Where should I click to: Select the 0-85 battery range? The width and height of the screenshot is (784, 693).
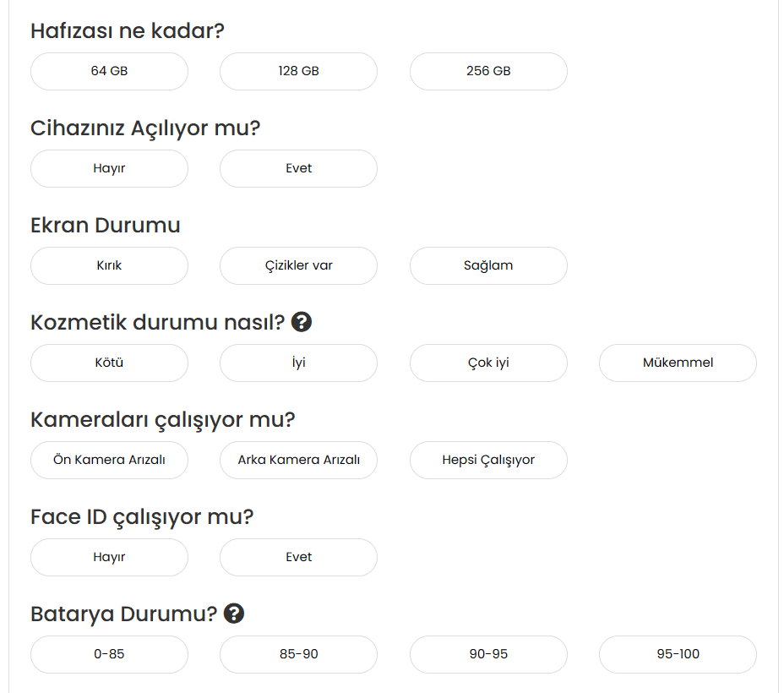[109, 654]
